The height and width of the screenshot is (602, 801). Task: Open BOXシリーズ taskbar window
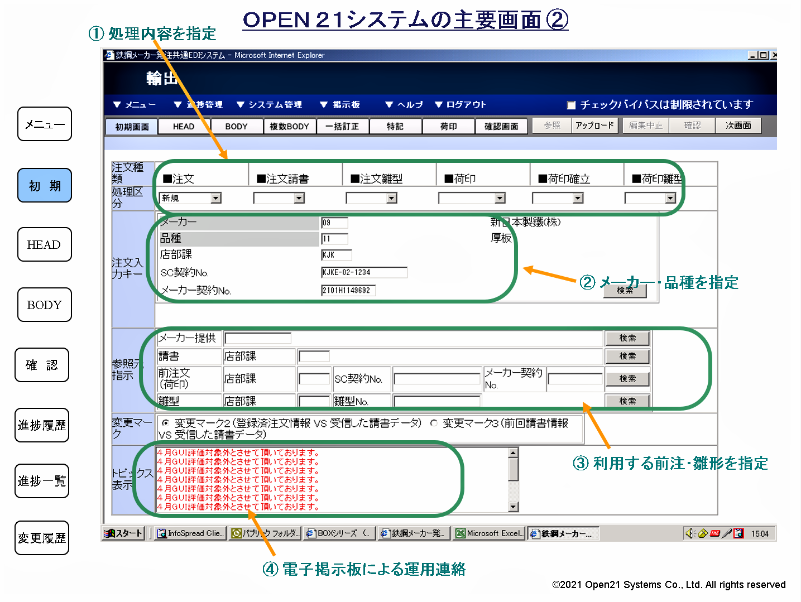[340, 534]
